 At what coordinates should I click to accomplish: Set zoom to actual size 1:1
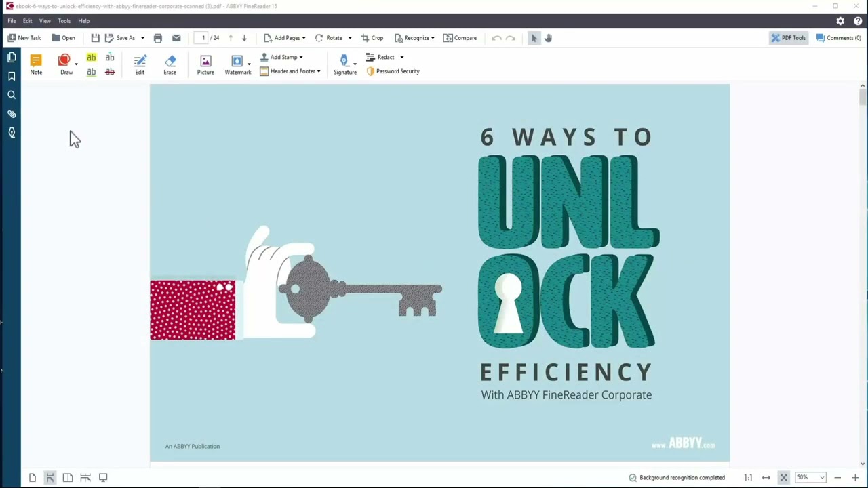(748, 478)
